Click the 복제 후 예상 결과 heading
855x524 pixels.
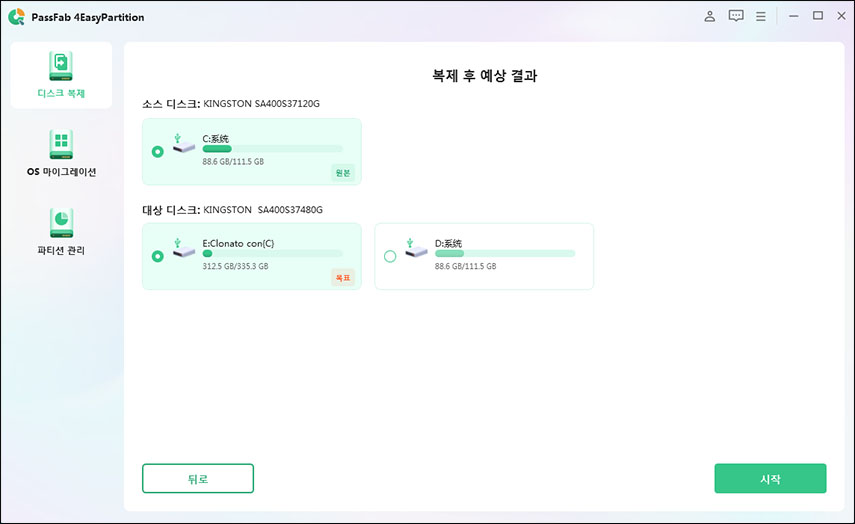tap(484, 75)
